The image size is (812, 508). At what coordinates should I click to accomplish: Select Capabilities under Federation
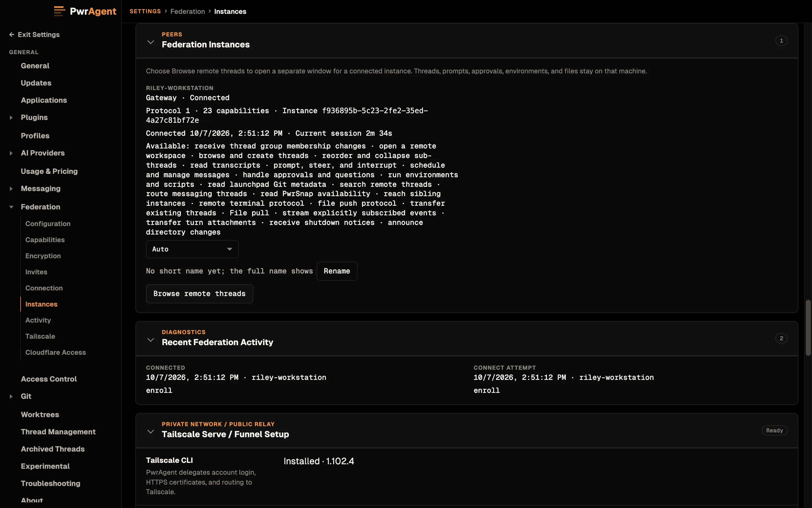point(45,240)
